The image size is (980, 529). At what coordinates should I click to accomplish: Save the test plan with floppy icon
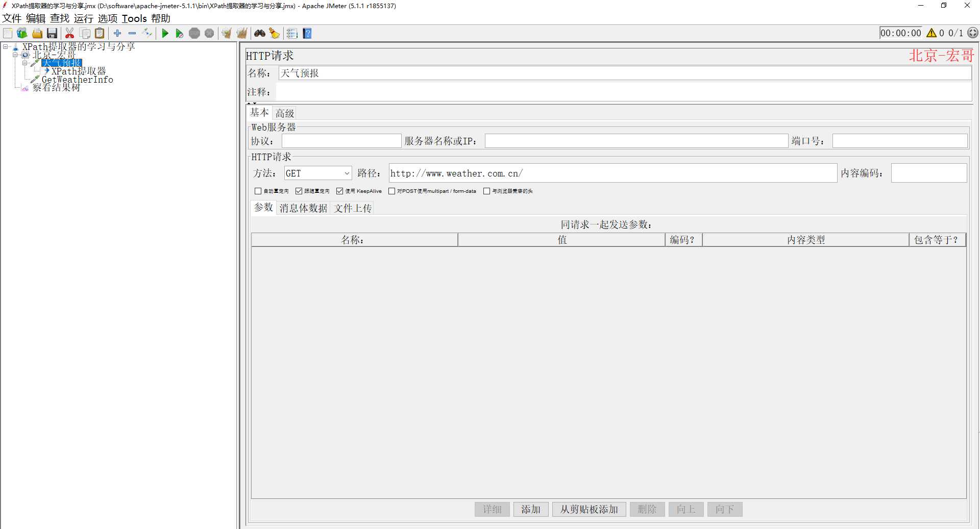coord(52,33)
